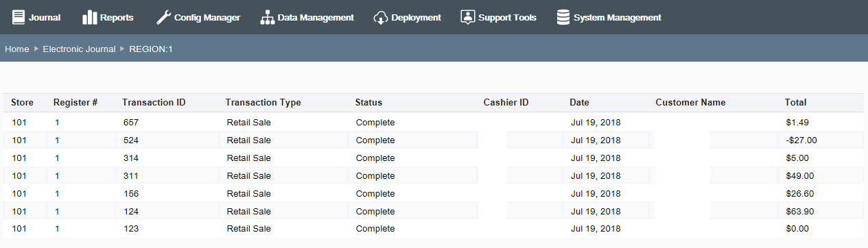Click total $1.49

click(797, 123)
